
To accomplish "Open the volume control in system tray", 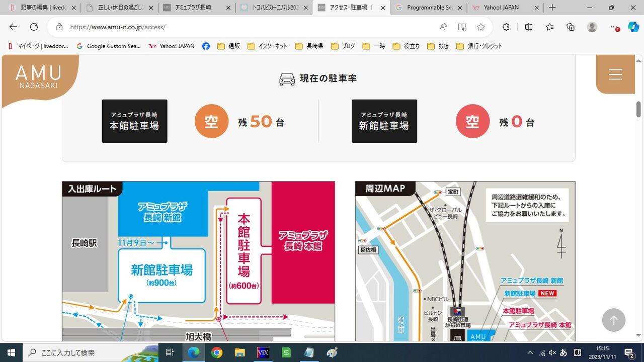I will [552, 352].
